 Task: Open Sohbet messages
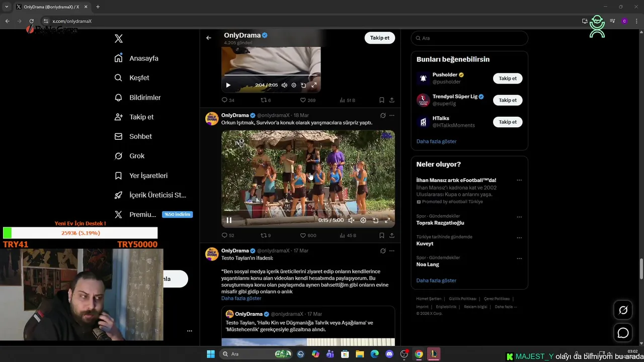133,136
